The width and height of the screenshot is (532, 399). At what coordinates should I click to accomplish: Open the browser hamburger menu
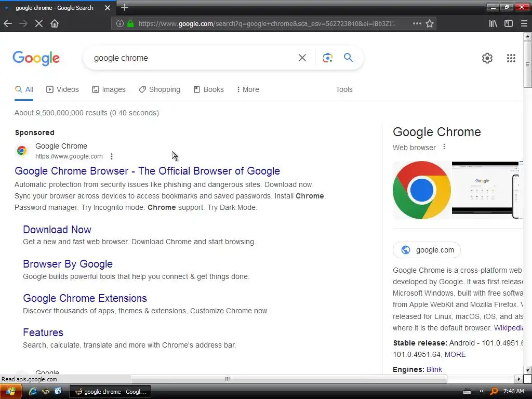point(524,23)
